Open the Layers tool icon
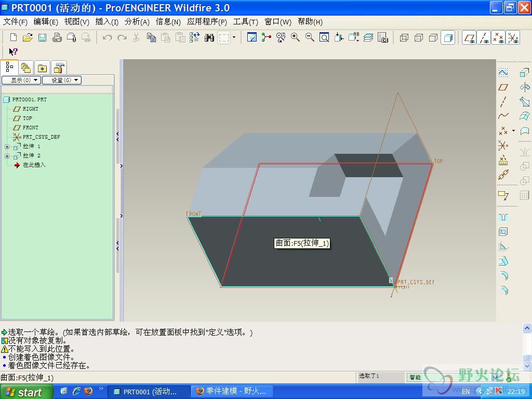 [x=368, y=37]
